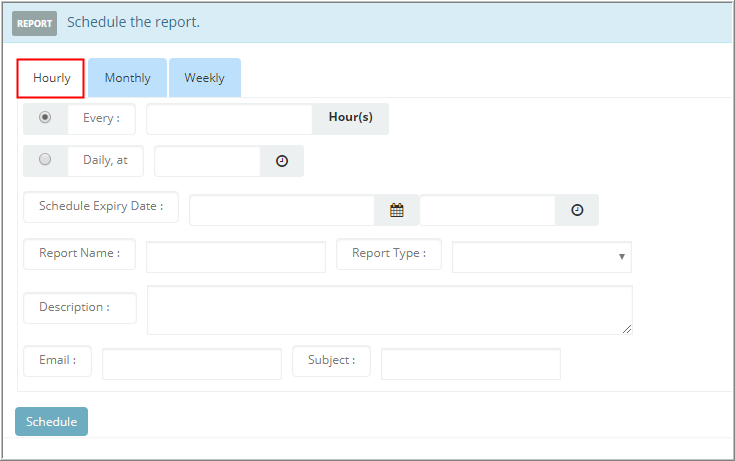Open the Daily time picker clock icon

coord(282,161)
